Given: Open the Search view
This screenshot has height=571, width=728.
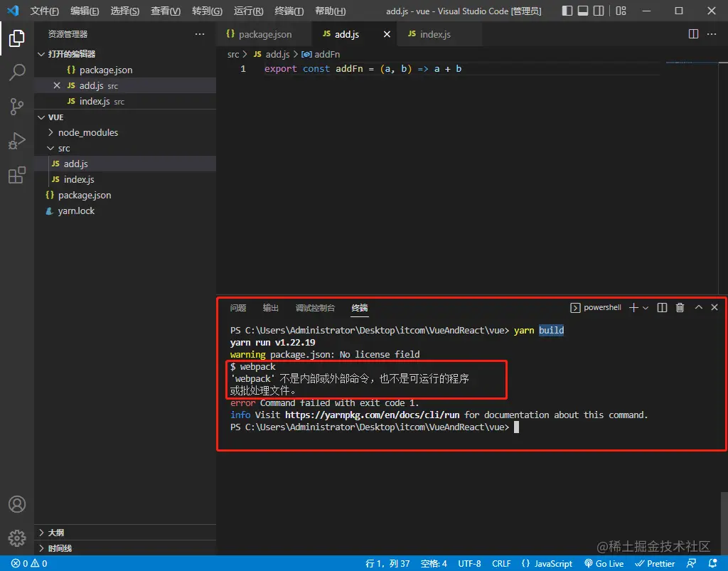Looking at the screenshot, I should (x=17, y=72).
